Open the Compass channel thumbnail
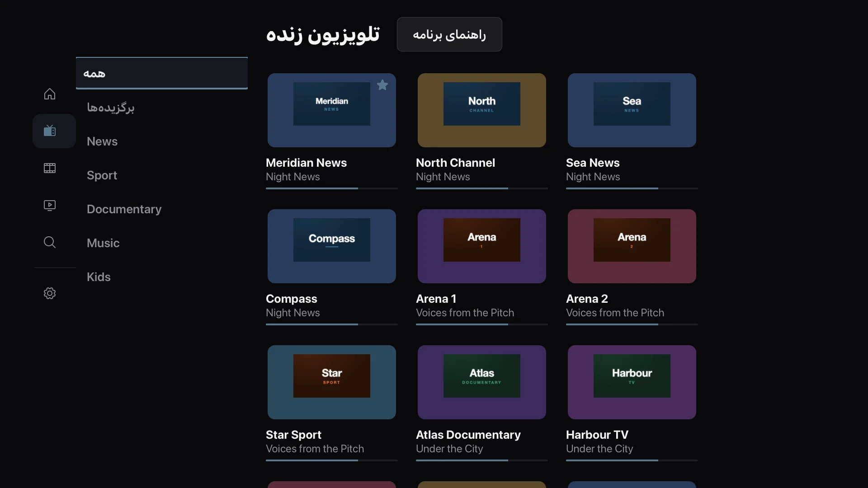 point(332,246)
